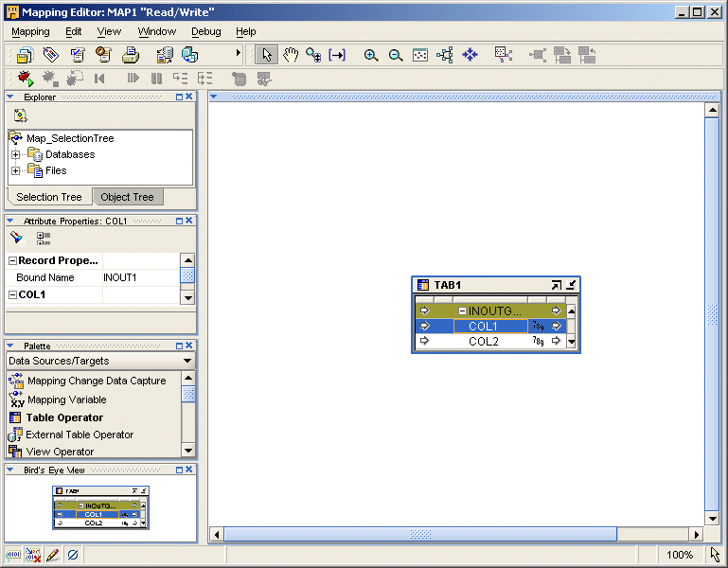Image resolution: width=728 pixels, height=568 pixels.
Task: Switch to the Object Tree tab
Action: [x=127, y=197]
